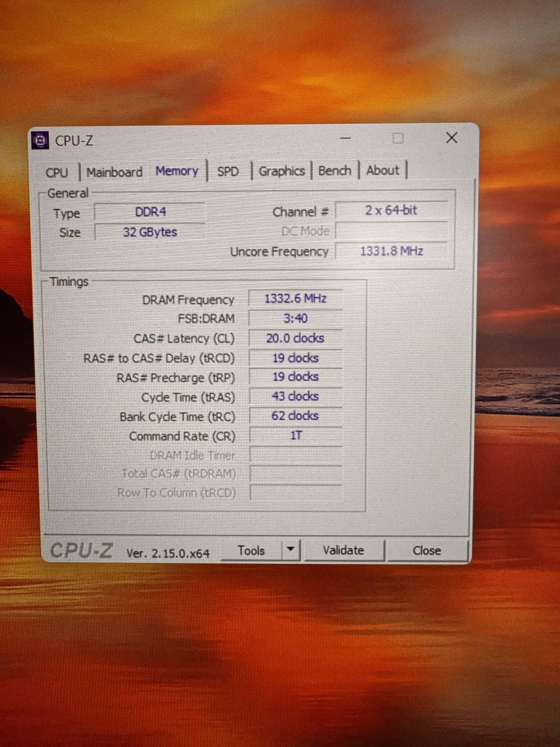Image resolution: width=560 pixels, height=747 pixels.
Task: Open the Mainboard tab
Action: (x=114, y=172)
